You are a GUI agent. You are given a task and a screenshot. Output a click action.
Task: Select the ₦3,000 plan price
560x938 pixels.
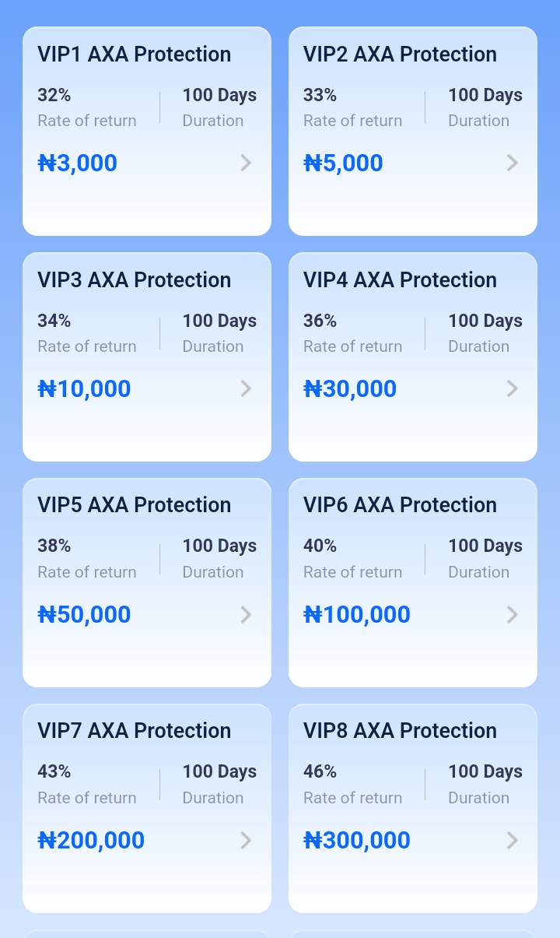(x=78, y=163)
